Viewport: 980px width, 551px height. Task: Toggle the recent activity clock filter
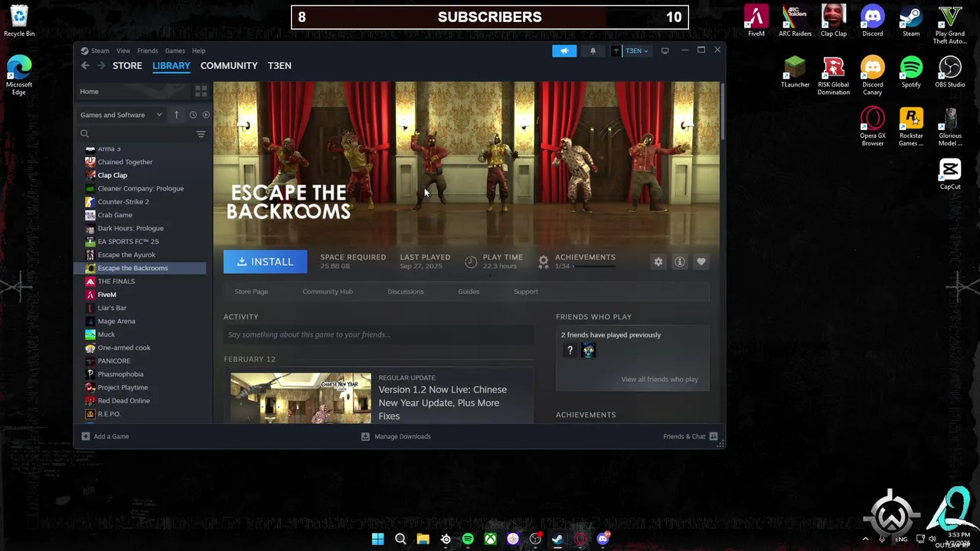[x=193, y=115]
